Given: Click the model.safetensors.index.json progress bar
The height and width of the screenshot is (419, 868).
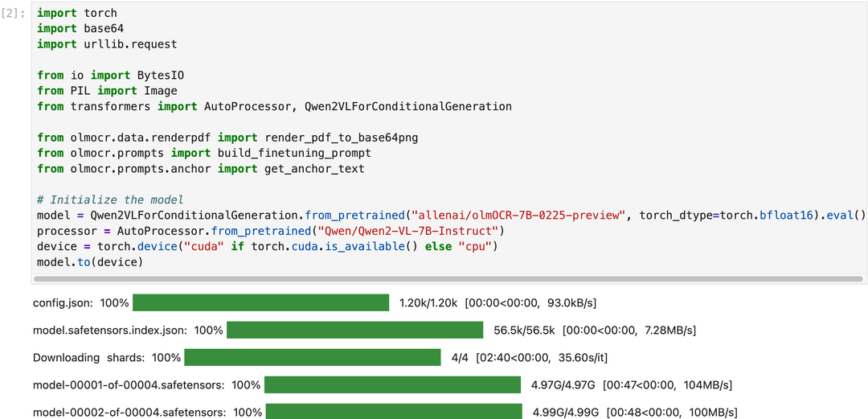Looking at the screenshot, I should (355, 330).
